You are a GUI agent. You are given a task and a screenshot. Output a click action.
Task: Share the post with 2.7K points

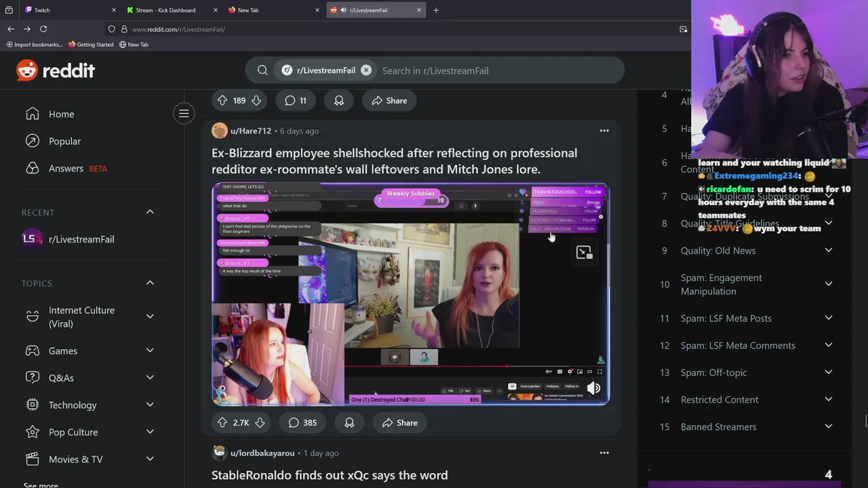point(399,422)
